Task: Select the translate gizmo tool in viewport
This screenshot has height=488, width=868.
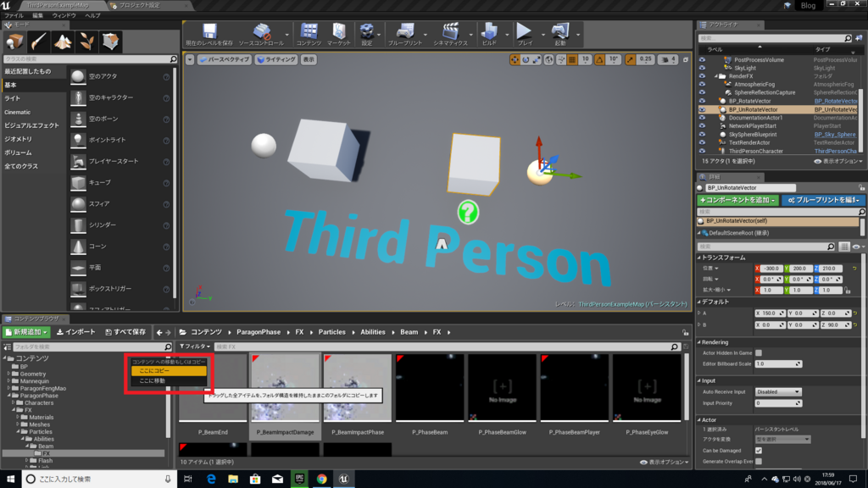Action: (x=515, y=60)
